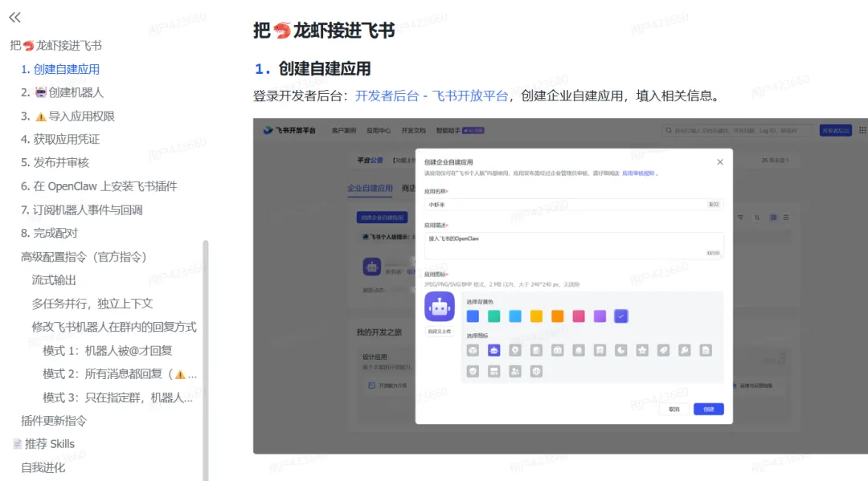Select the 企业自建应用 tab
The height and width of the screenshot is (481, 868).
click(x=370, y=188)
